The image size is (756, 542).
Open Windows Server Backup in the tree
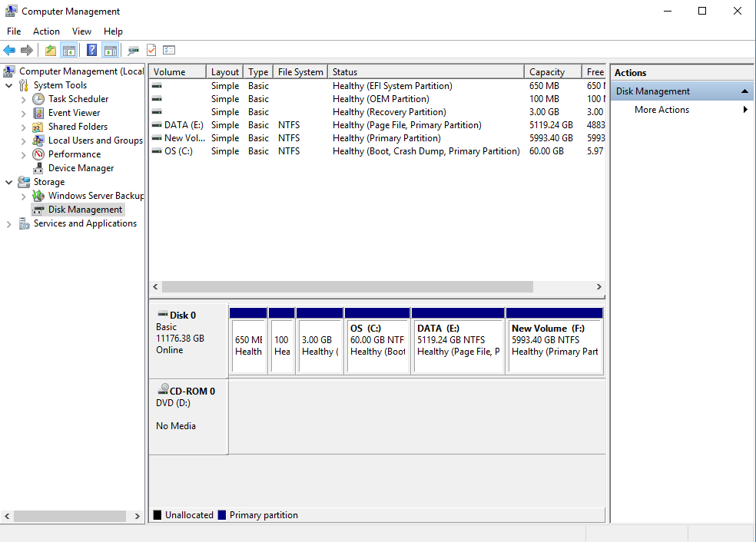(95, 196)
